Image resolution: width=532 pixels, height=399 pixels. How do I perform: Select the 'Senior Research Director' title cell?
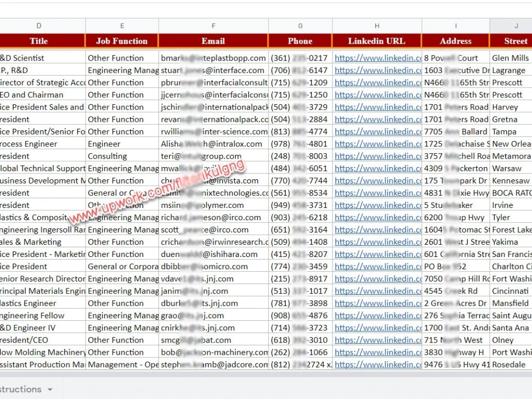point(43,279)
